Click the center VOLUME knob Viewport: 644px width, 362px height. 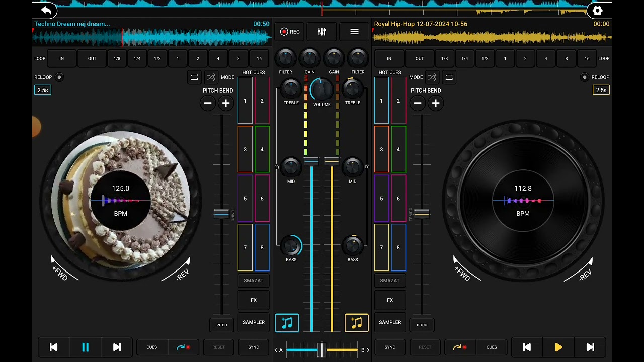click(x=322, y=90)
